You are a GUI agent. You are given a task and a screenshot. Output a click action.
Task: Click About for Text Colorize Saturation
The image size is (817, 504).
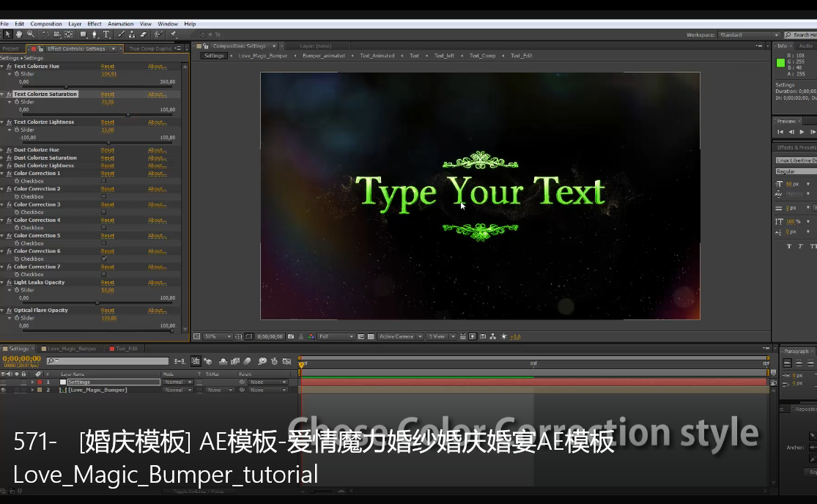click(x=157, y=94)
